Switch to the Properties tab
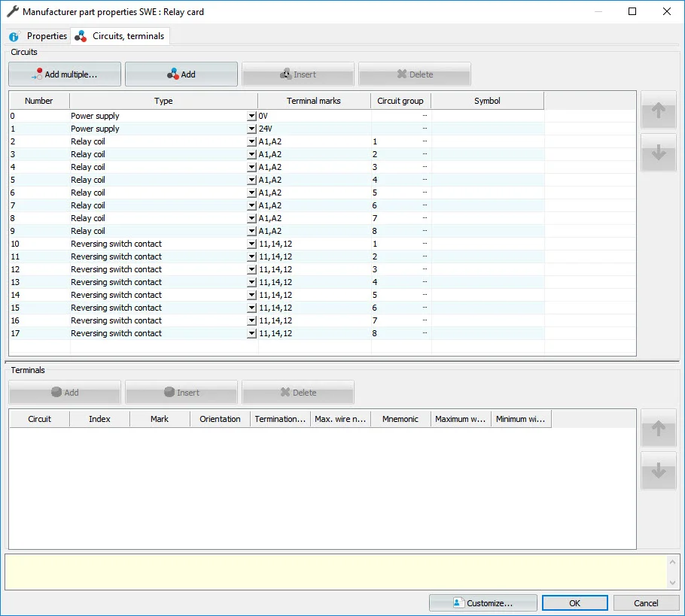The image size is (685, 616). click(38, 36)
